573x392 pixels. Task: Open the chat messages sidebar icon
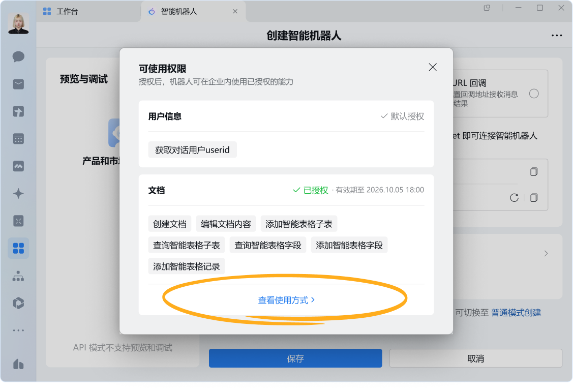[x=18, y=56]
